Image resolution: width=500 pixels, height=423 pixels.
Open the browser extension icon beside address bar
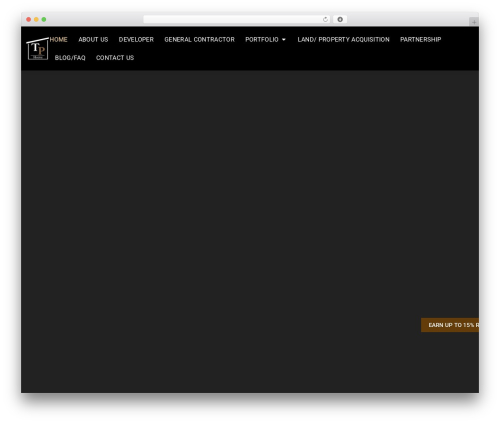[x=340, y=19]
